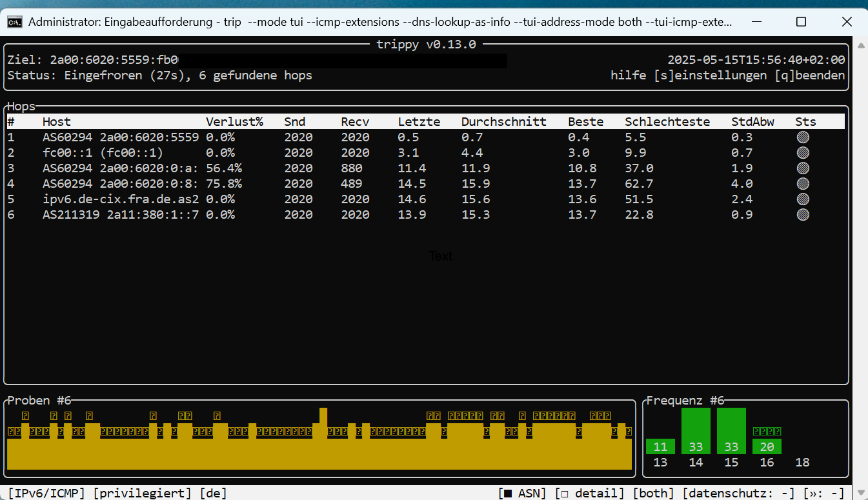
Task: Click the [s]einstellungen settings hint
Action: click(711, 75)
